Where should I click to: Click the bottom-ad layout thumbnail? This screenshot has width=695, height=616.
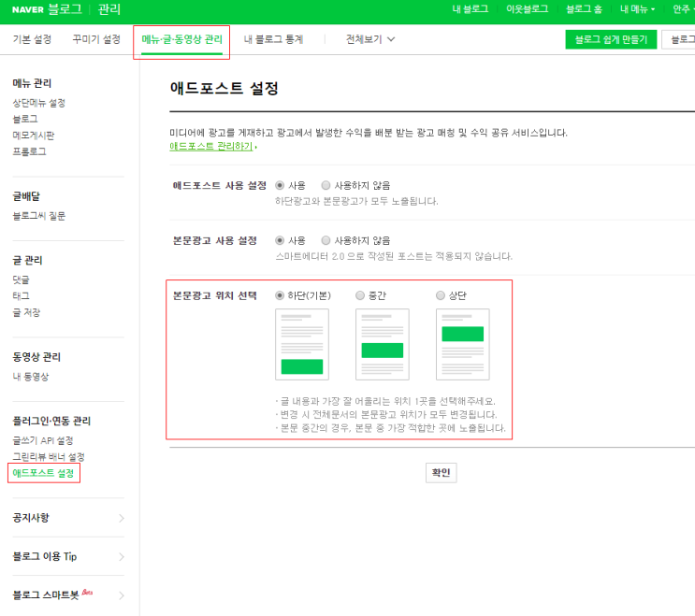[302, 345]
